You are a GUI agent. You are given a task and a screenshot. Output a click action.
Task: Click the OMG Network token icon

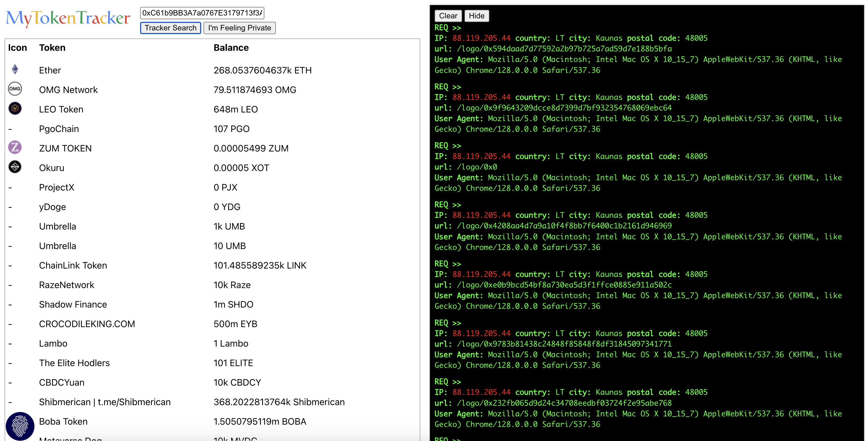click(15, 89)
